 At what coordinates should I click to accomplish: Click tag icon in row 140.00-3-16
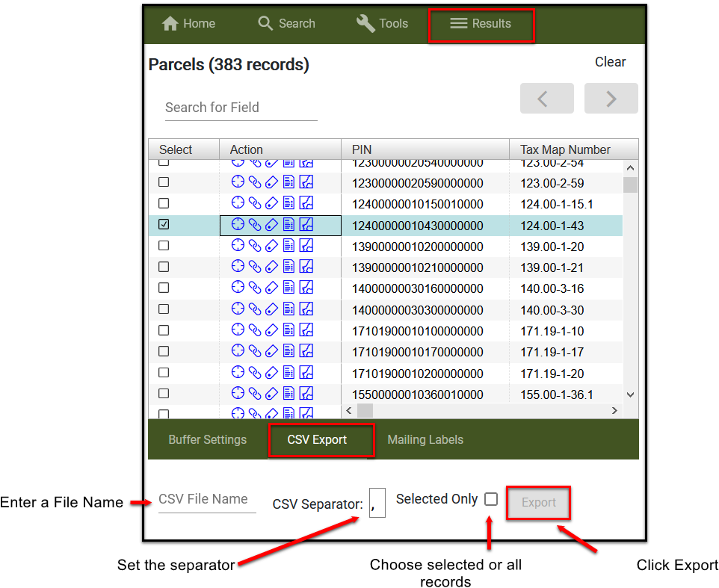tap(272, 288)
